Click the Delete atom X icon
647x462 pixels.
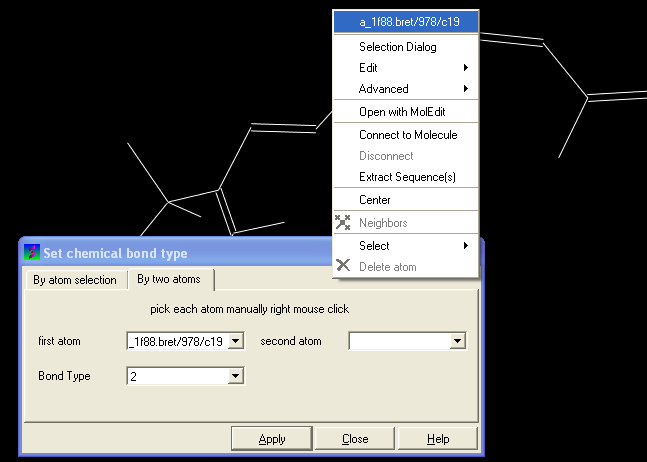coord(343,266)
